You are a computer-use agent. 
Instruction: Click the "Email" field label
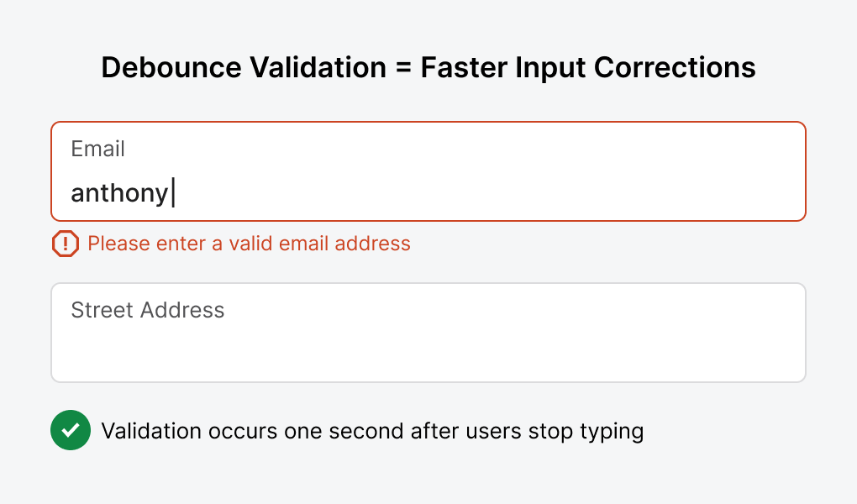coord(97,149)
